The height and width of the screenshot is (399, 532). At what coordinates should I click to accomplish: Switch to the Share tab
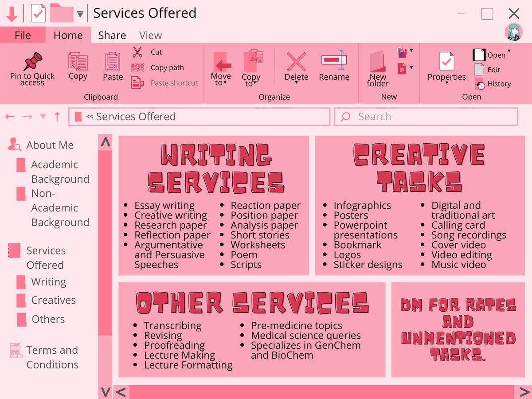(x=112, y=35)
